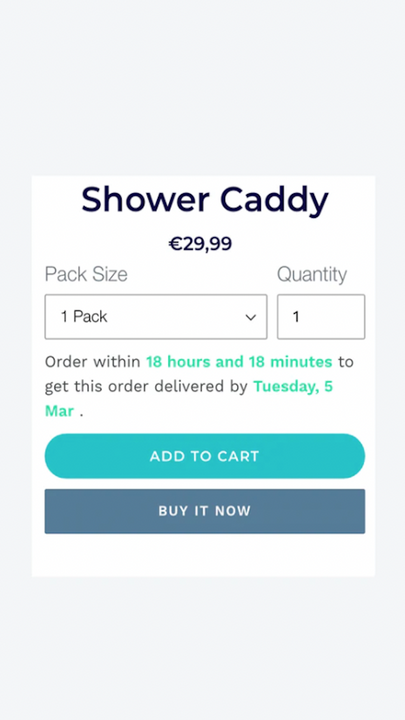
Task: Click the Pack Size label
Action: point(86,274)
